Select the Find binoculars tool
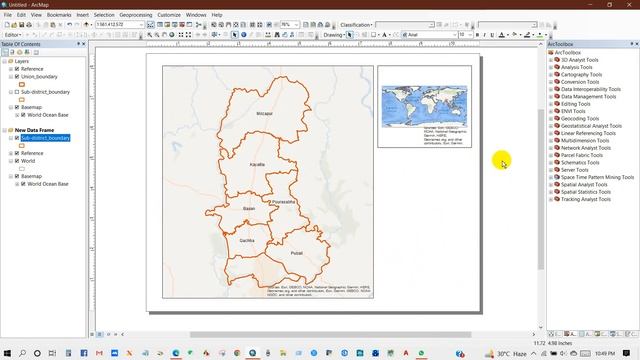The height and width of the screenshot is (360, 640). (x=277, y=35)
